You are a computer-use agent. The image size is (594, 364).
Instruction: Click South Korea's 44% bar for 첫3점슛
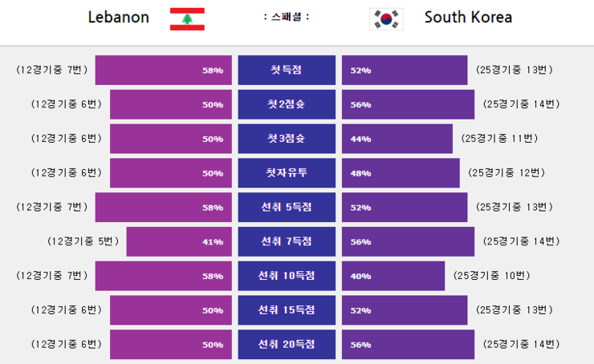tap(397, 139)
